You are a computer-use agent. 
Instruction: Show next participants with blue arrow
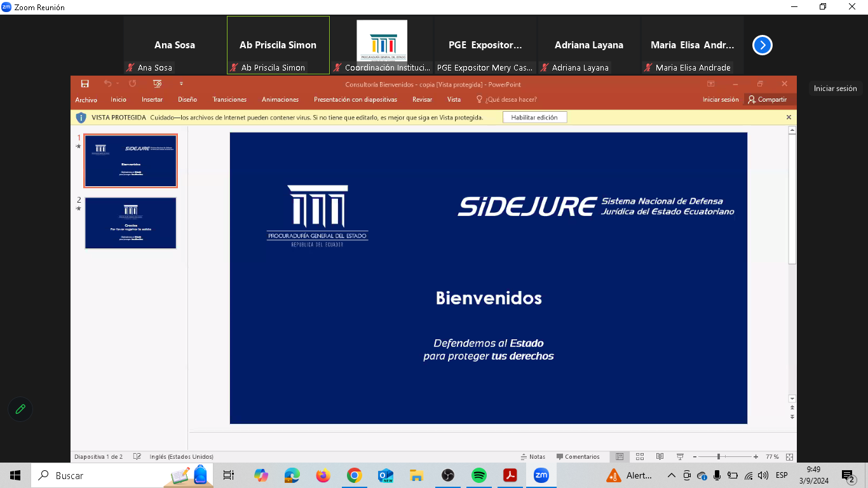click(x=762, y=45)
